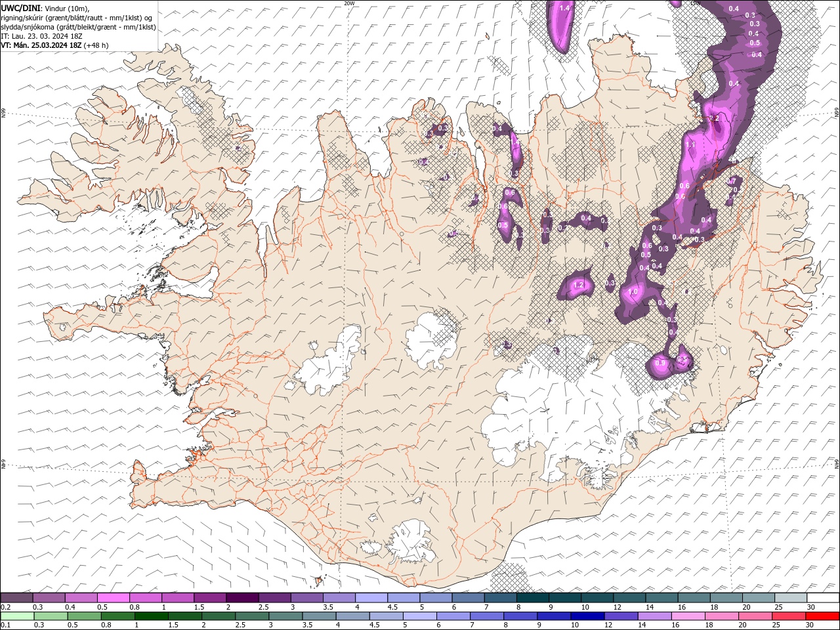Click the 1.0 precipitation value on the map
840x630 pixels.
click(x=633, y=292)
